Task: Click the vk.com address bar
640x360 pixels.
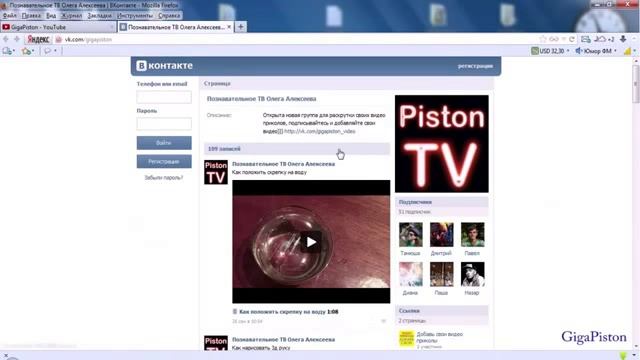Action: coord(298,39)
